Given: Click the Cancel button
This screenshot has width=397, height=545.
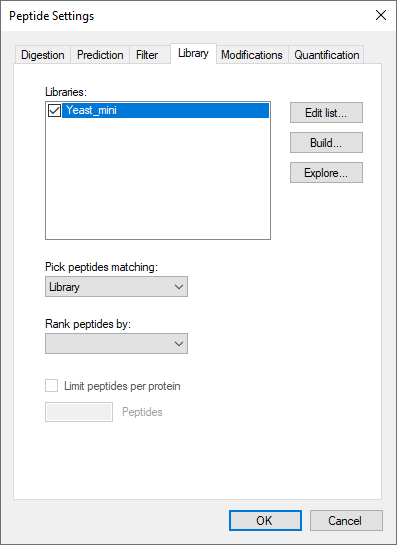Looking at the screenshot, I should point(346,520).
